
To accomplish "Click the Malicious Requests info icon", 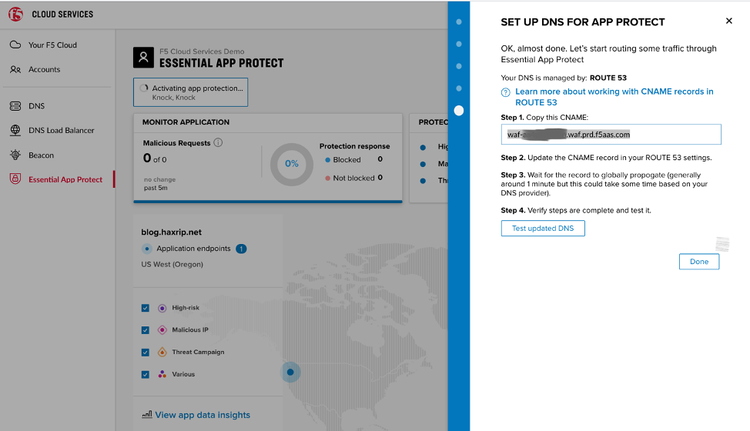I will tap(218, 143).
